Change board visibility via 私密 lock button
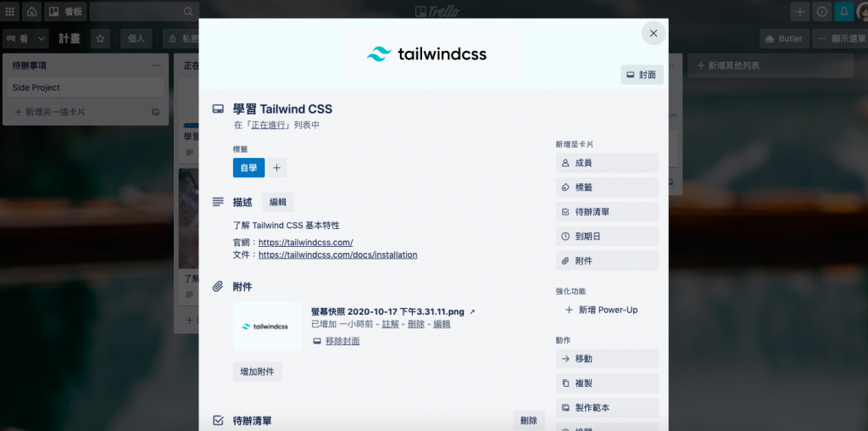 point(183,38)
